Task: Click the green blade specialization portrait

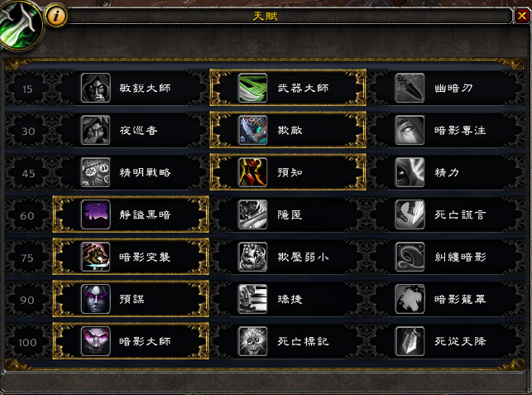Action: coord(21,25)
